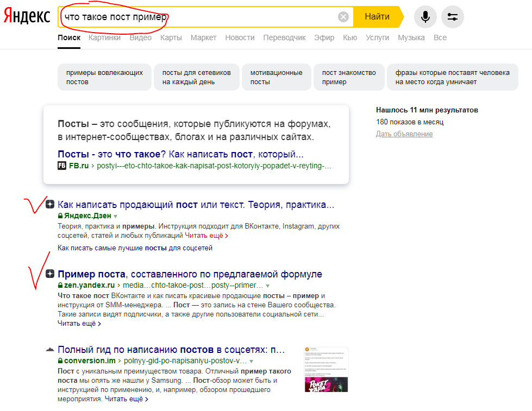Open 'Посты - это что такое?' result link
Image resolution: width=532 pixels, height=411 pixels.
coord(180,154)
